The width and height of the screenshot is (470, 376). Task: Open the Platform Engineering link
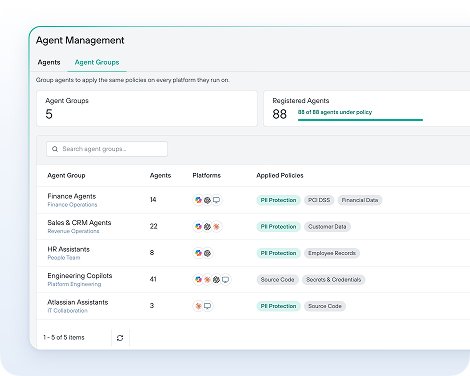74,284
